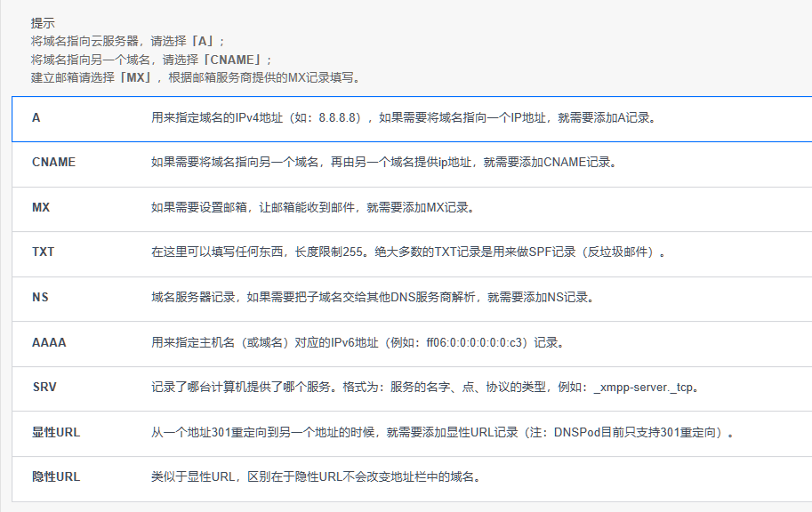Choose the MX record type
The image size is (812, 512).
click(x=412, y=209)
